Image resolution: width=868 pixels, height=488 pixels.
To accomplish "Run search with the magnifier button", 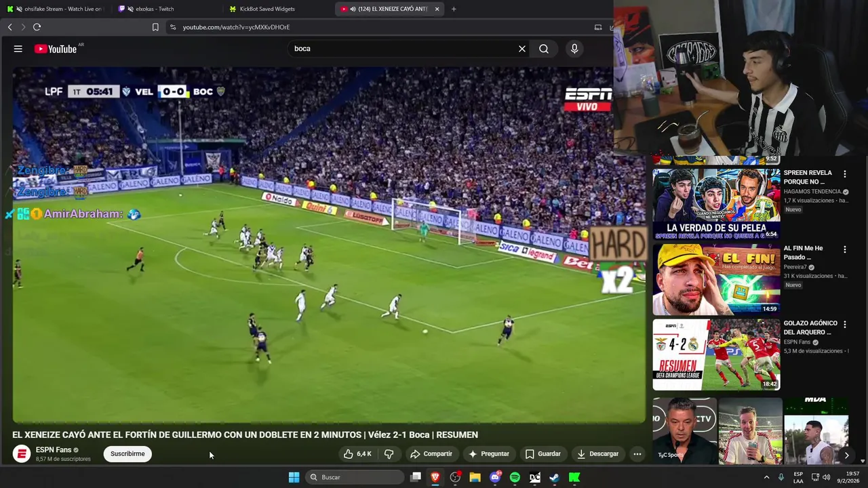I will coord(544,49).
